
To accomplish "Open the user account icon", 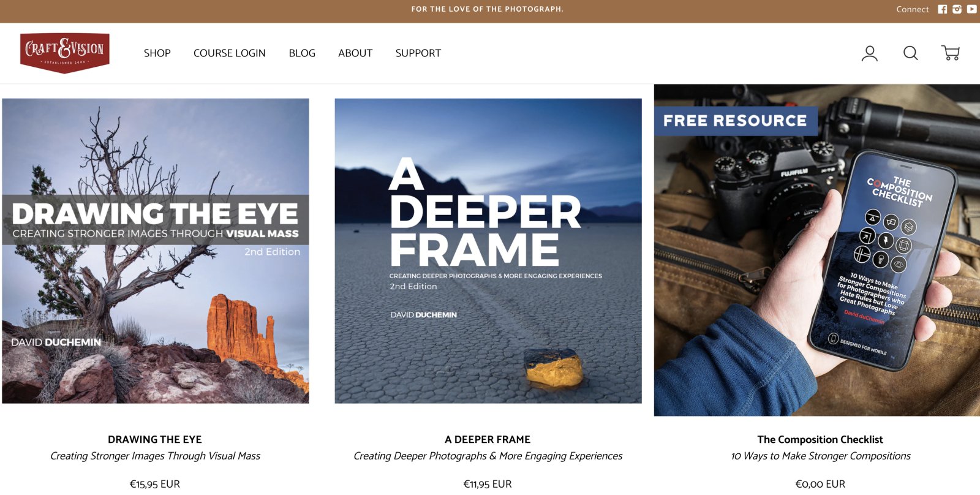I will click(x=870, y=53).
